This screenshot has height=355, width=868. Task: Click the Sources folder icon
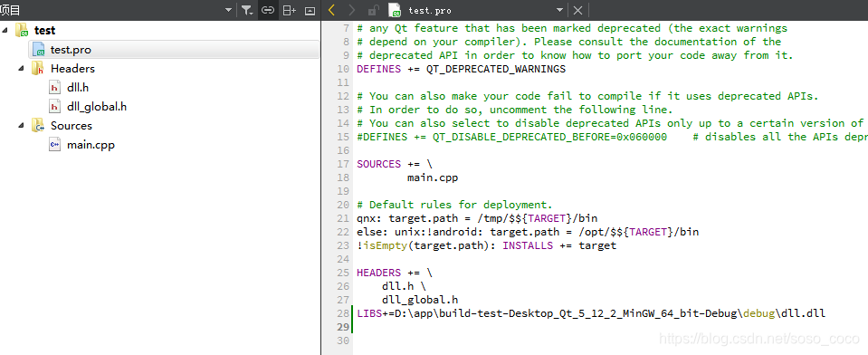38,126
